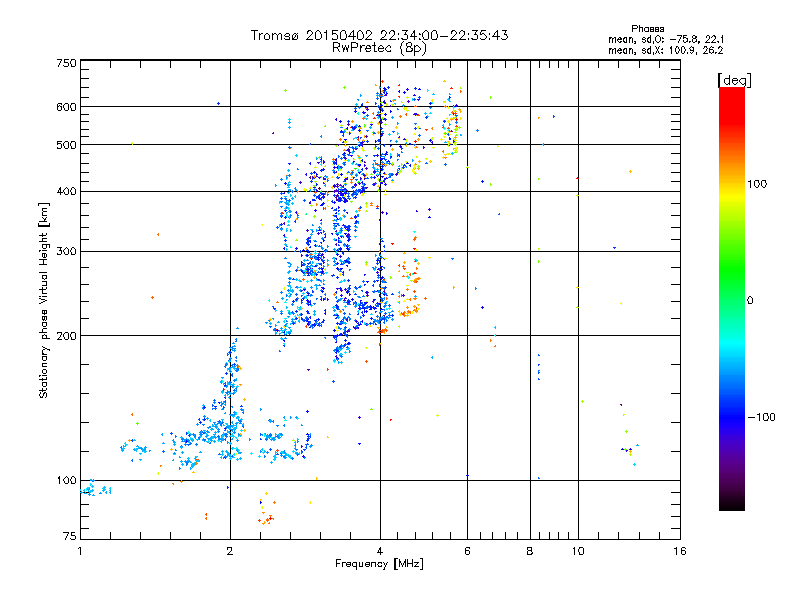
Task: Select the 'mean, sd,X: 100.9, 26.2' line
Action: [x=666, y=51]
